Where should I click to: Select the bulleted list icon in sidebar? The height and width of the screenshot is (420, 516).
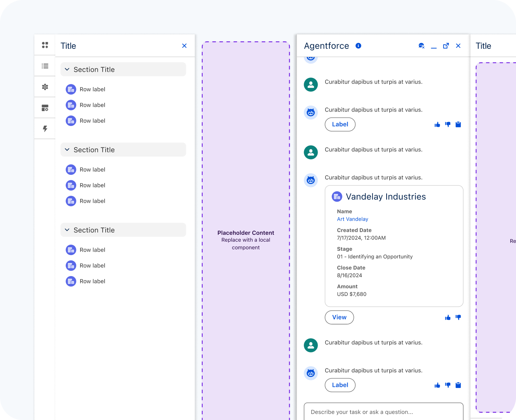pos(45,66)
